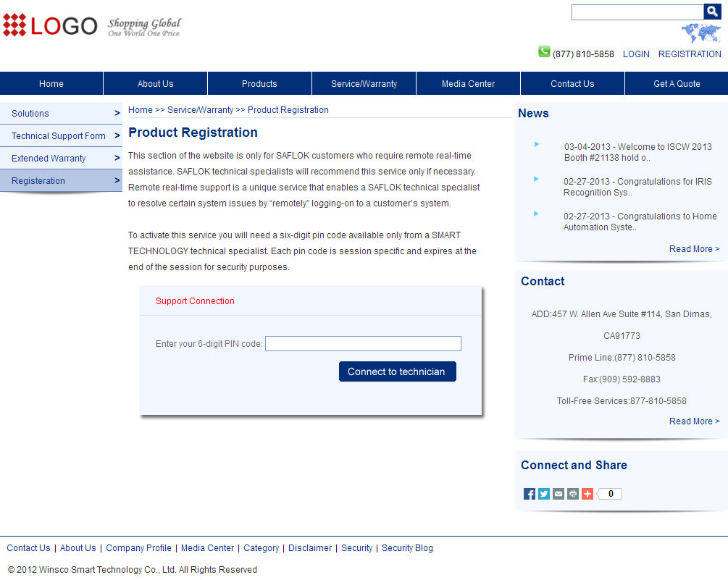This screenshot has height=580, width=728.
Task: Click the top search input field
Action: [637, 12]
